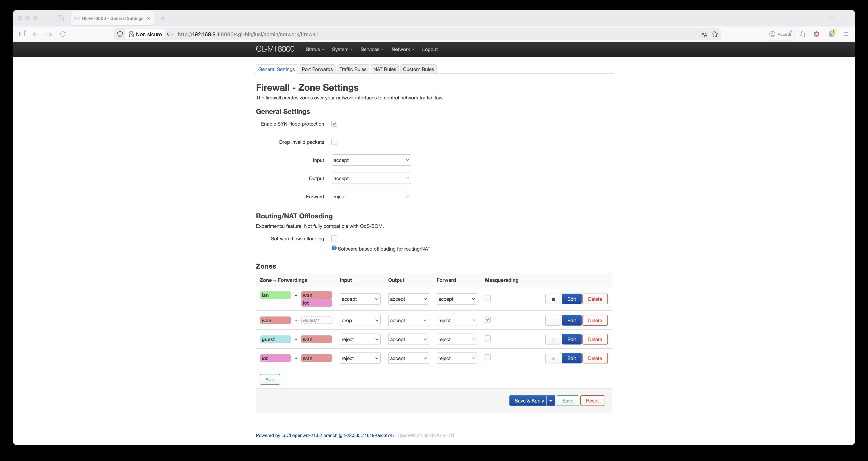868x461 pixels.
Task: Click the drag handle on lan zone row
Action: pyautogui.click(x=553, y=299)
